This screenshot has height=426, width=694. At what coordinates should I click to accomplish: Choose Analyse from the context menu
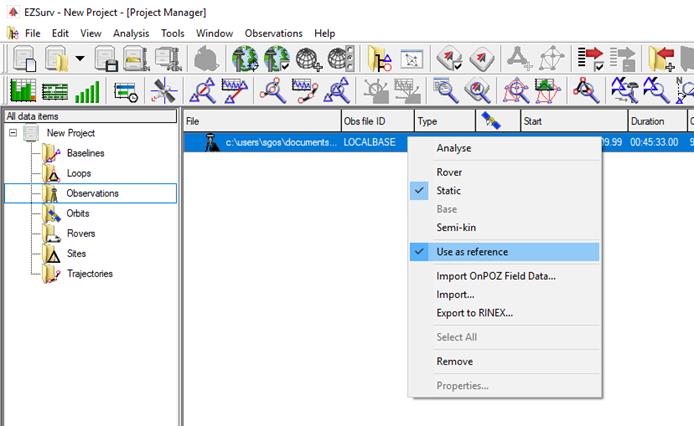(505, 148)
